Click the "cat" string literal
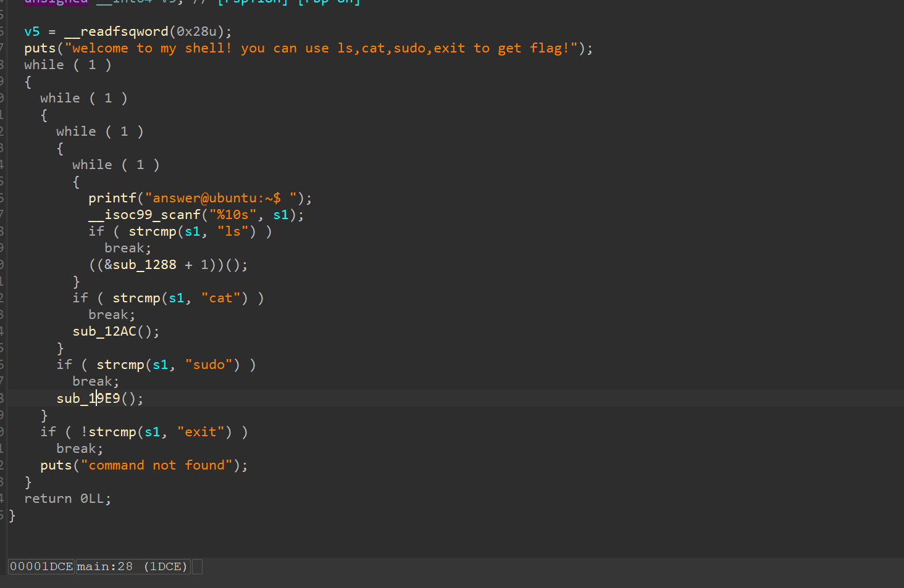This screenshot has height=588, width=904. (x=220, y=298)
